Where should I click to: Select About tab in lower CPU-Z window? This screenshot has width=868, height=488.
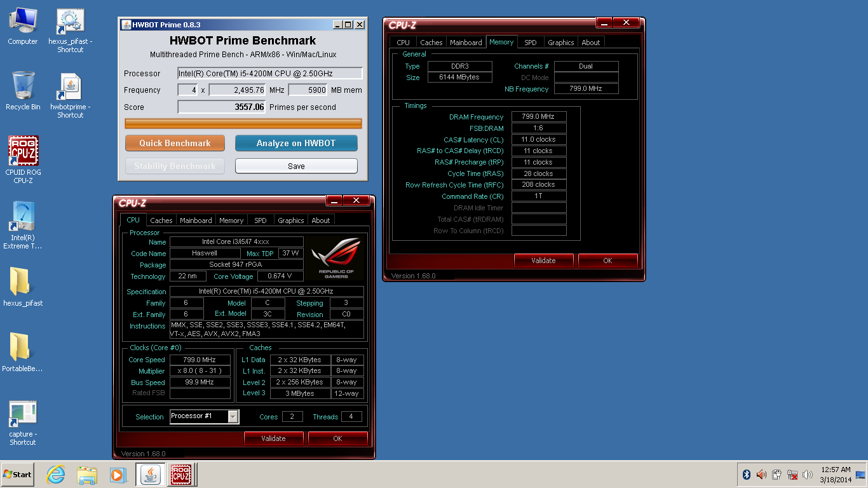[x=321, y=220]
